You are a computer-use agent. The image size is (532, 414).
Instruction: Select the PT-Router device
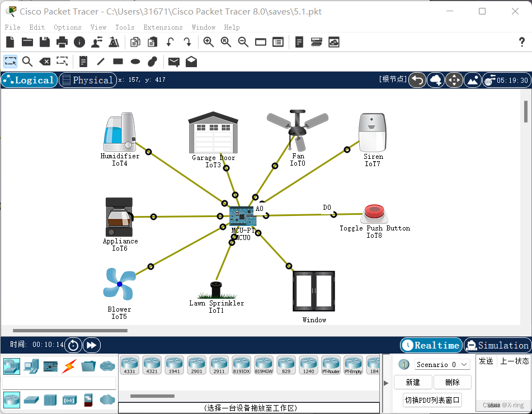pos(331,365)
